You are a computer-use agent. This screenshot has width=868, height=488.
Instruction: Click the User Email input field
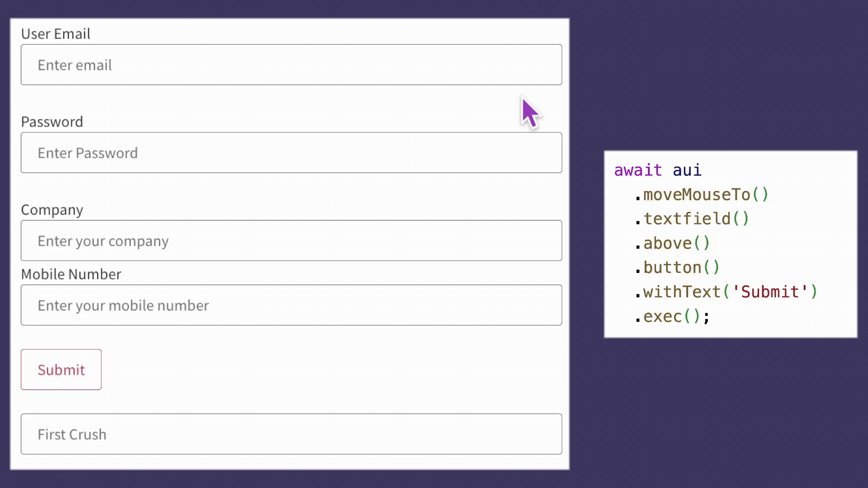tap(291, 65)
